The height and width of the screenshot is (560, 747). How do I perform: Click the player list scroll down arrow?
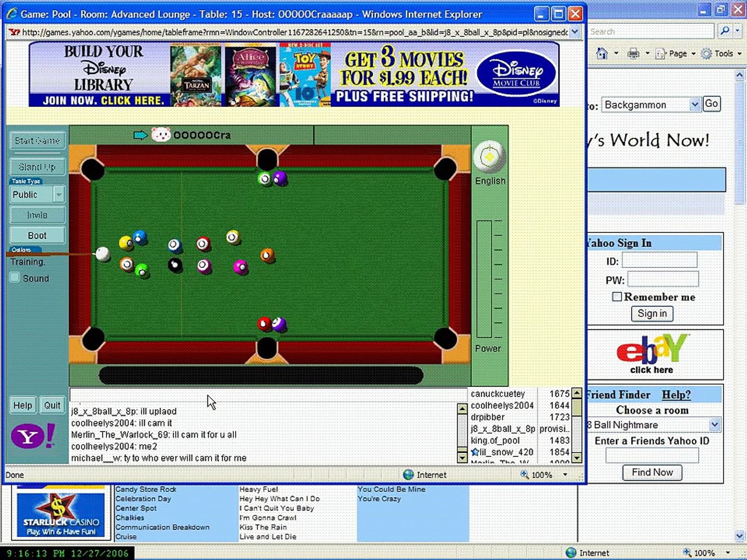click(576, 457)
